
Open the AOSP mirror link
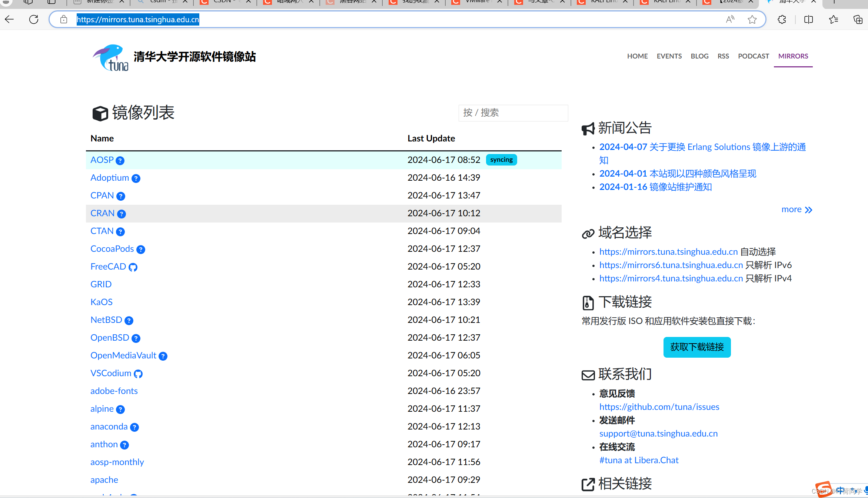click(102, 160)
